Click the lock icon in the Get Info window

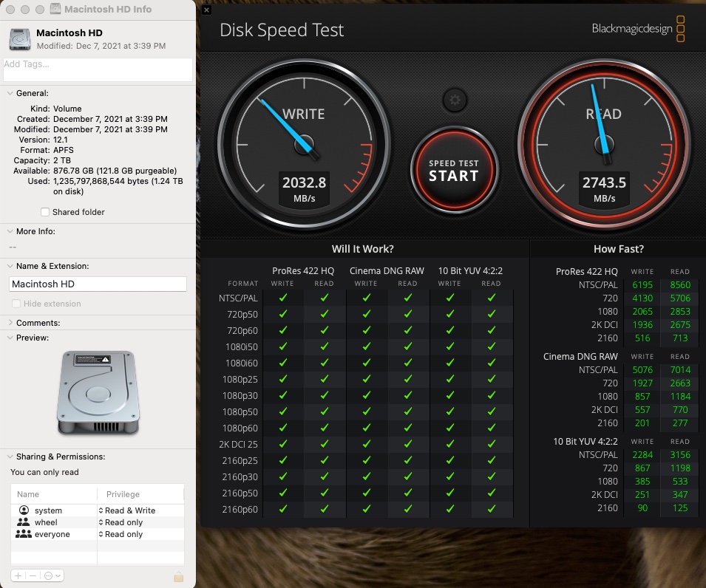tap(178, 575)
